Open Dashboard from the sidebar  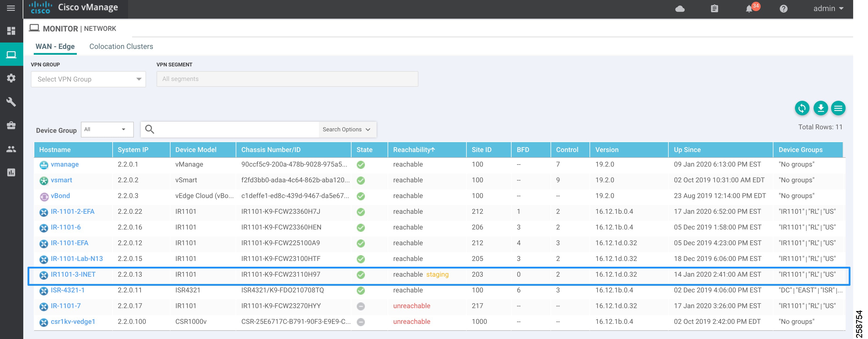(x=11, y=31)
